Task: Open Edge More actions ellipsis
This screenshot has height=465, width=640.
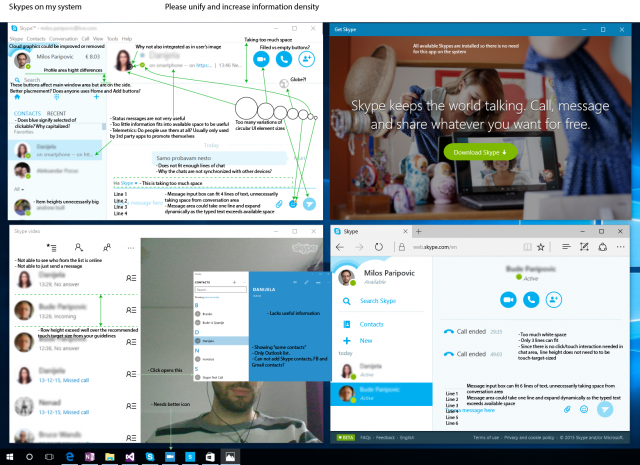Action: pos(620,247)
